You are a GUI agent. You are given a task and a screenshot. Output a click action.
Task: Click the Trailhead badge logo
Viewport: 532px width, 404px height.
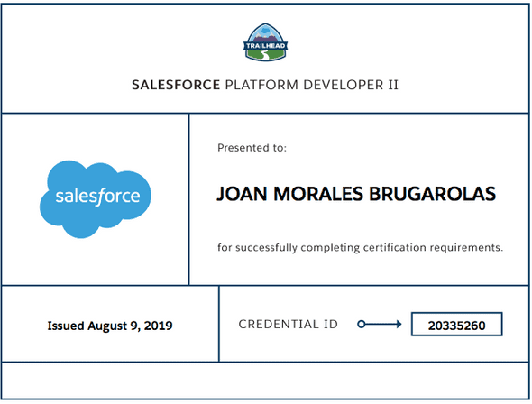point(266,42)
